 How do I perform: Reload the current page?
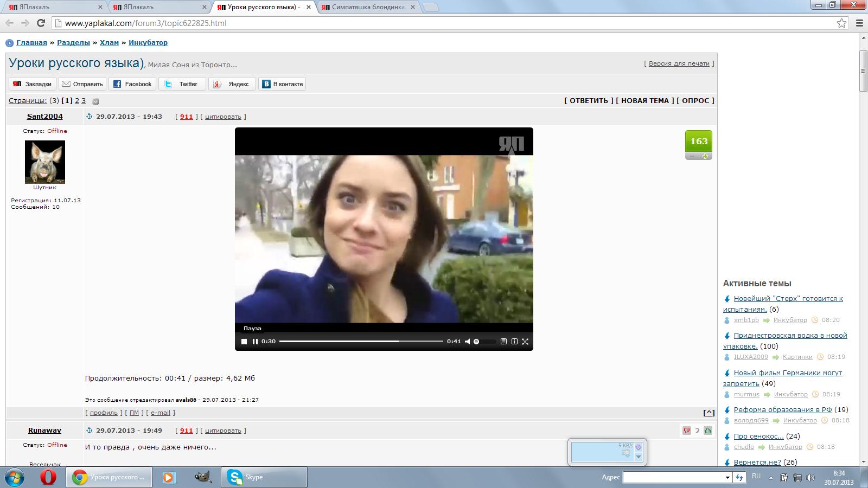41,23
